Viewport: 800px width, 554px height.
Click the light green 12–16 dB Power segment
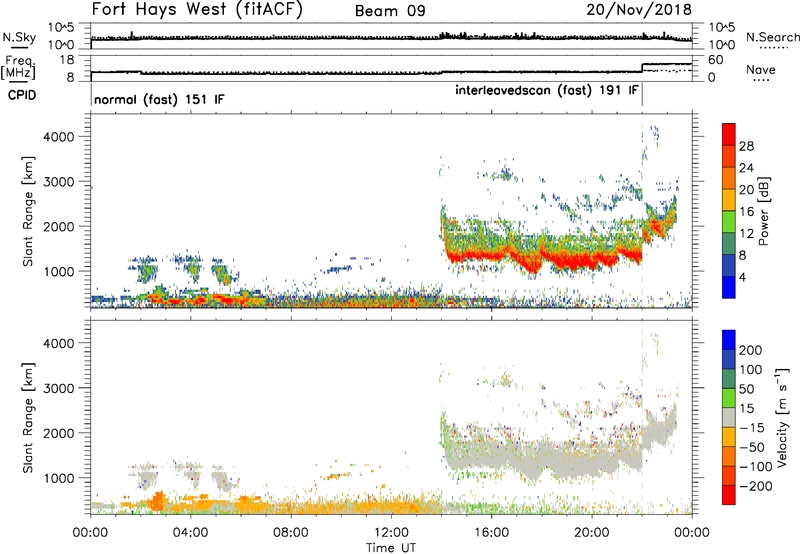pos(729,221)
